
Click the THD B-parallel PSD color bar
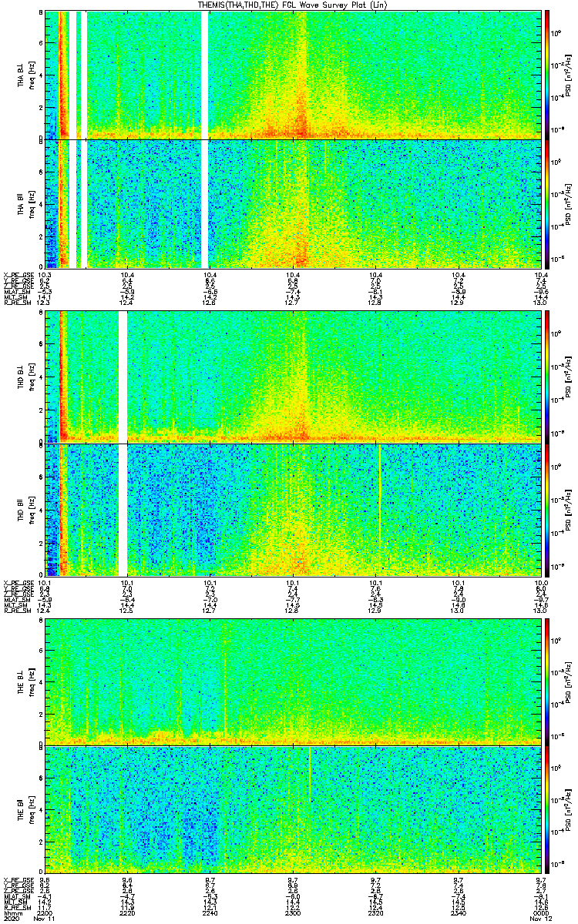[548, 509]
